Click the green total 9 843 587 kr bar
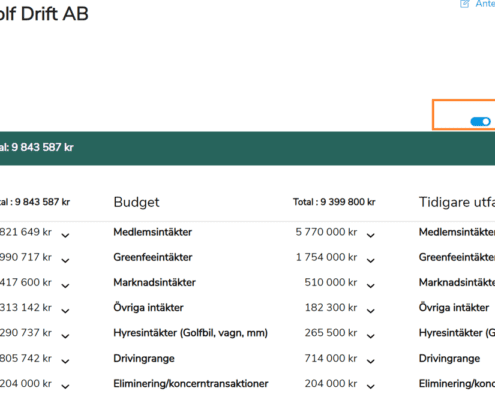The height and width of the screenshot is (400, 495). 247,148
